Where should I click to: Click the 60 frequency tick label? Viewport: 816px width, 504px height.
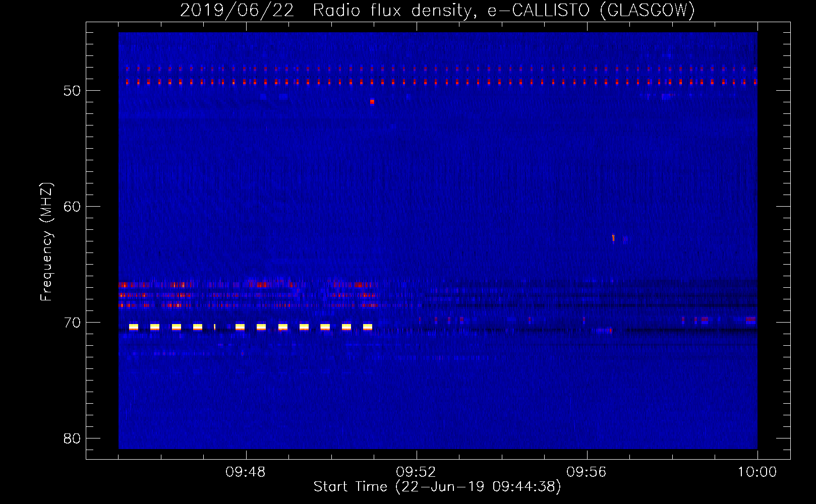click(72, 207)
